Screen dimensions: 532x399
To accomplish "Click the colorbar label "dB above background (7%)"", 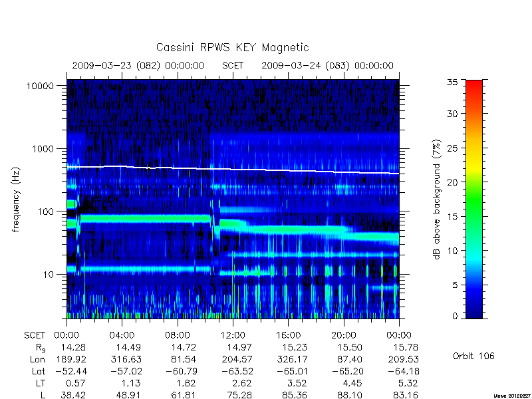I will [437, 199].
